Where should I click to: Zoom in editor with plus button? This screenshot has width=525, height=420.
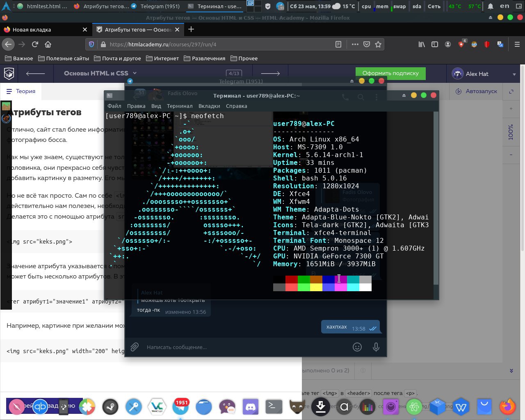point(511,108)
